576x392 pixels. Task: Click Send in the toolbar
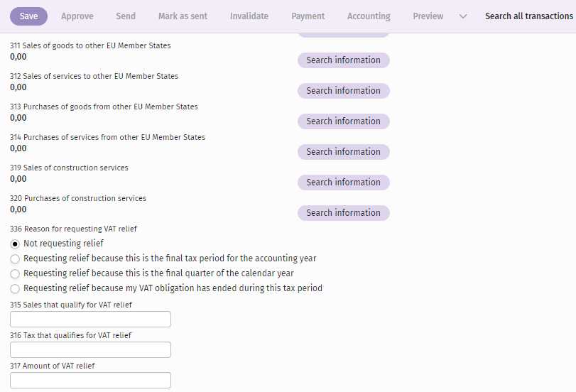coord(126,16)
